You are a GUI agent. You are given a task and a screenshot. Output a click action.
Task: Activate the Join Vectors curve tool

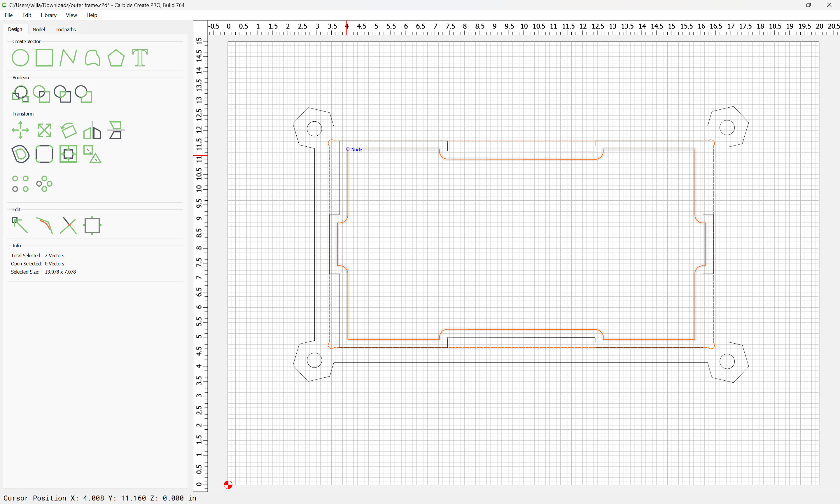(44, 225)
